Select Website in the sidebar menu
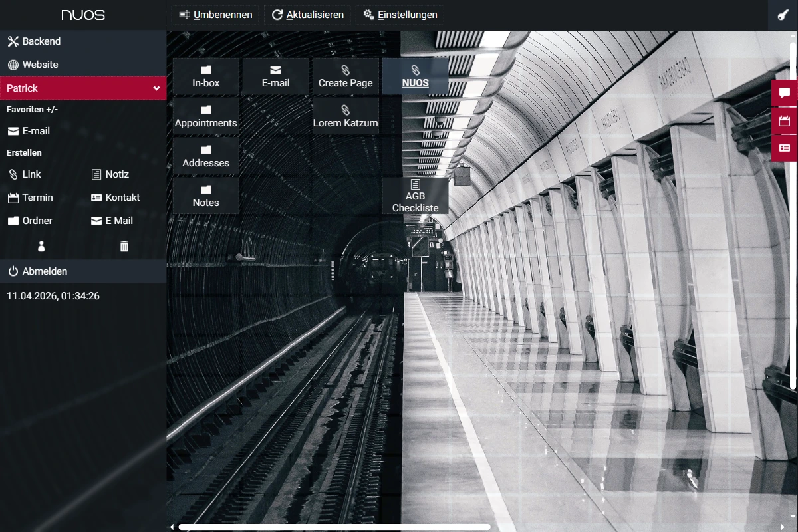The width and height of the screenshot is (798, 532). 40,65
